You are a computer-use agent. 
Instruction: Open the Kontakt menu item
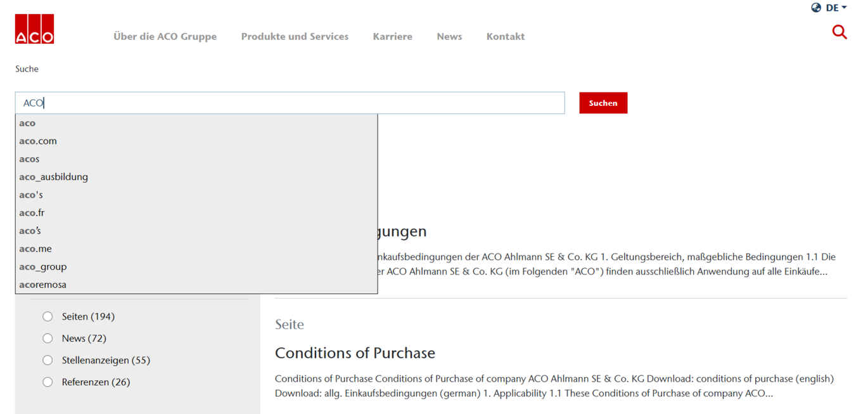point(505,37)
